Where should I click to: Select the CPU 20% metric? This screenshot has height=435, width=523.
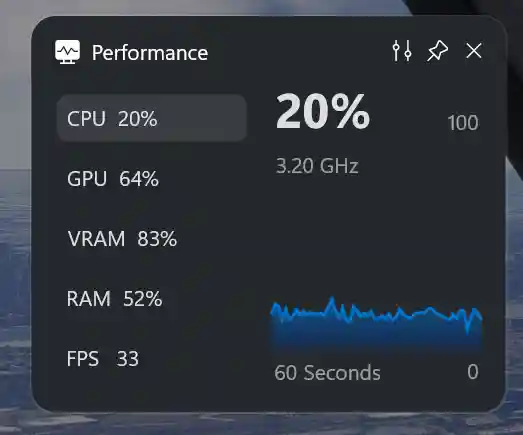152,118
